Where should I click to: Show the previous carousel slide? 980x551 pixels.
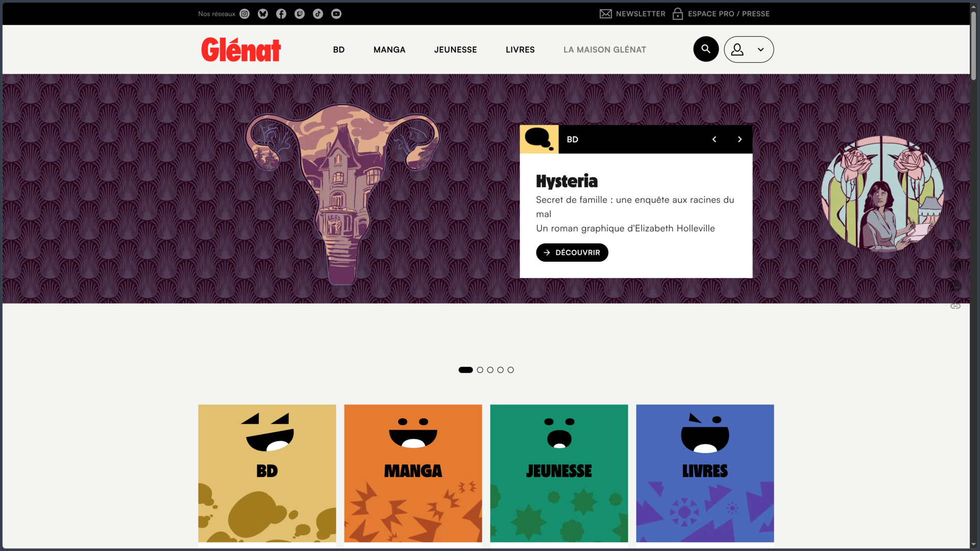[x=714, y=139]
